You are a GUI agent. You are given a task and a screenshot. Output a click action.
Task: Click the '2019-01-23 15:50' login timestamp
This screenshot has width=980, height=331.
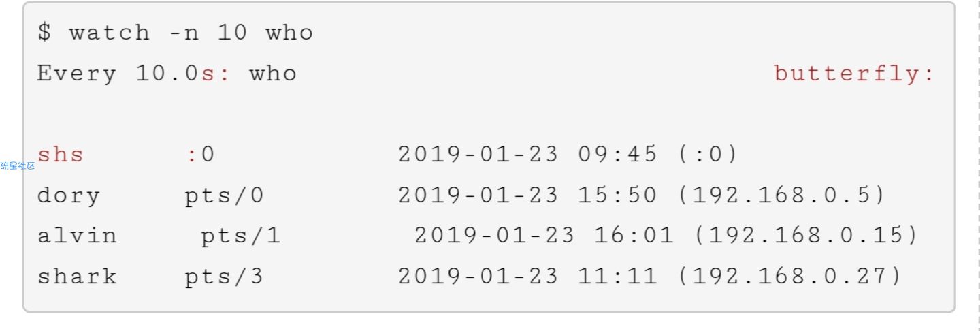click(x=527, y=195)
